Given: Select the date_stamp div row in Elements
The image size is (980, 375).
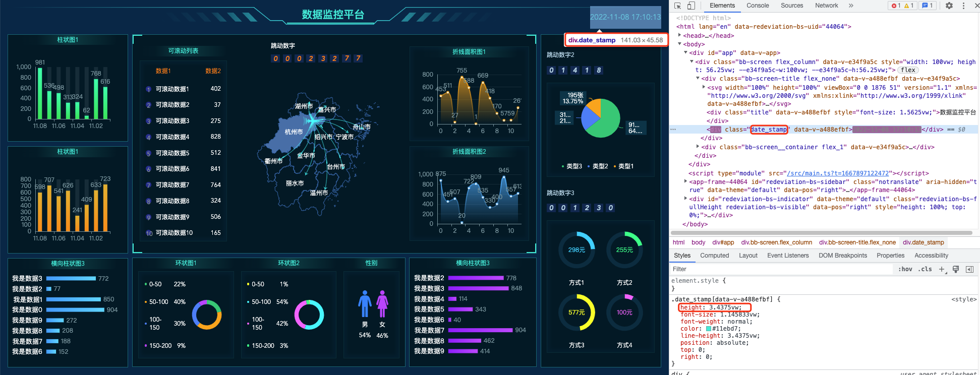Looking at the screenshot, I should pyautogui.click(x=825, y=130).
